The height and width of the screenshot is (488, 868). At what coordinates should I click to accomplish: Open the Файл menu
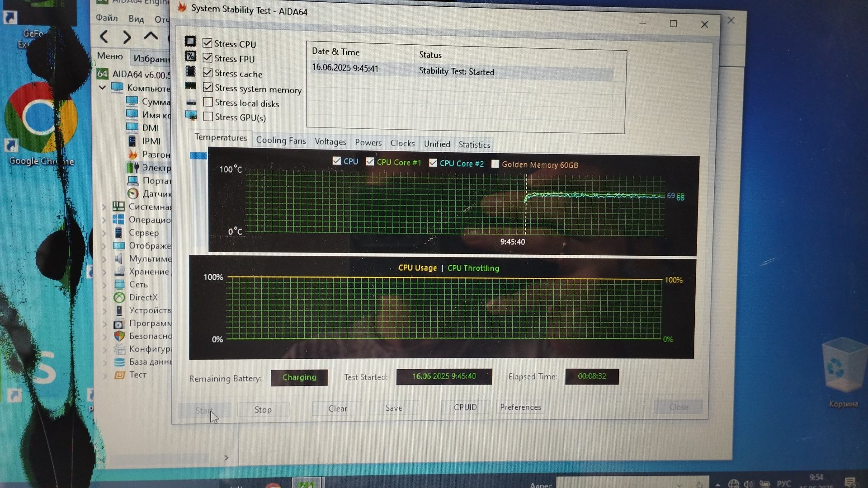tap(107, 18)
